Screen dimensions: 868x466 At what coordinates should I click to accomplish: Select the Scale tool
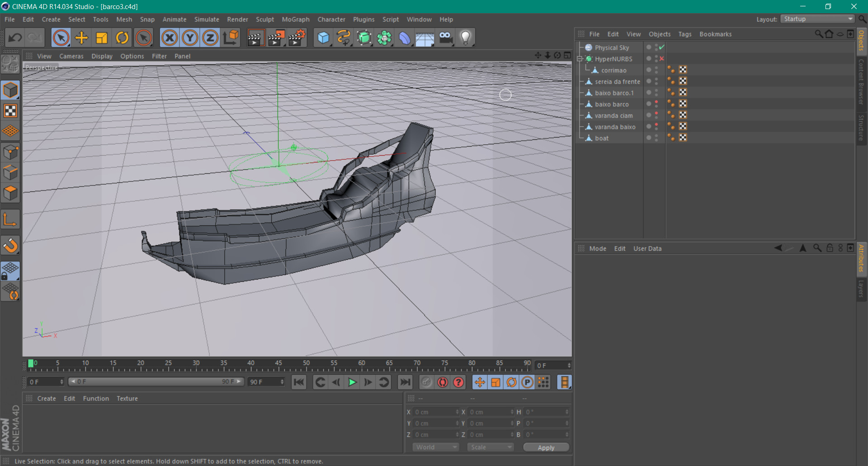click(102, 38)
